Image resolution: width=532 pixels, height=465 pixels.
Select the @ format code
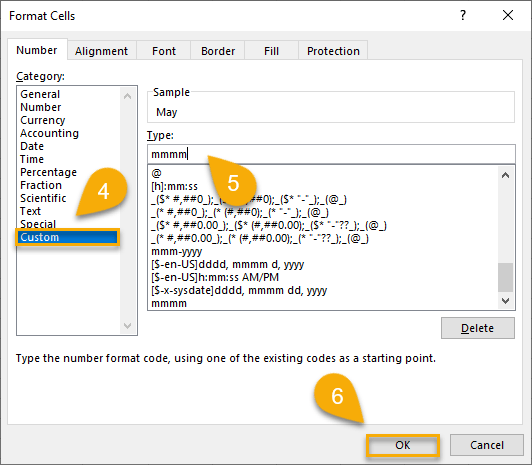[156, 173]
